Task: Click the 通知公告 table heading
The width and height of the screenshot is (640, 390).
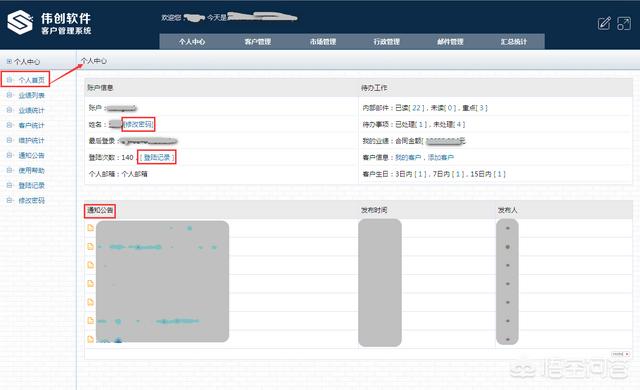Action: (x=100, y=211)
